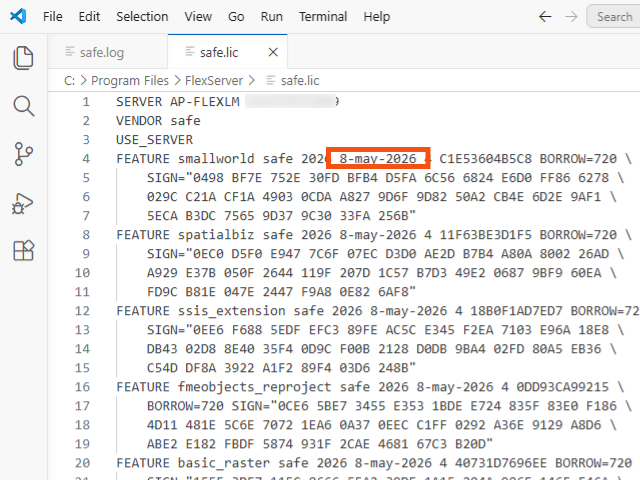640x480 pixels.
Task: Open the Run and Debug view
Action: 22,203
